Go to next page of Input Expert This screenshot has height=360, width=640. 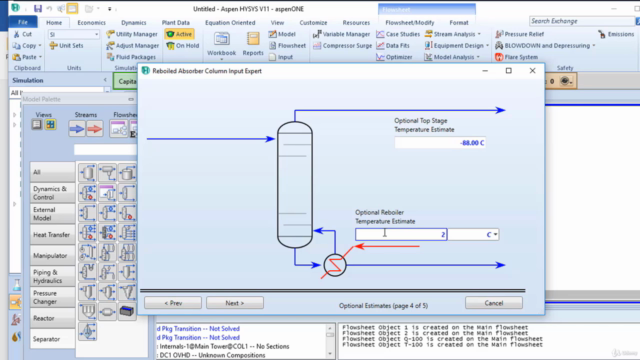(x=235, y=303)
